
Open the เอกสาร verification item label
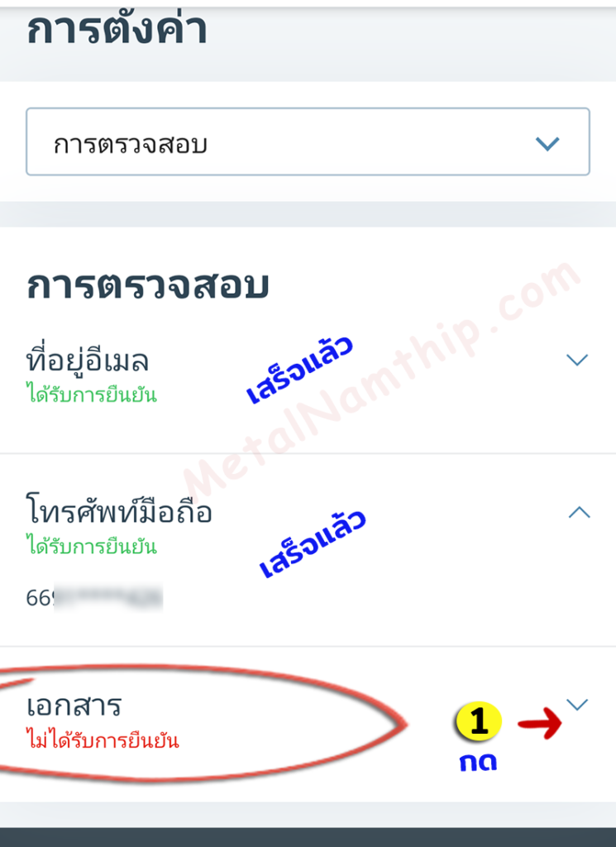pyautogui.click(x=74, y=706)
